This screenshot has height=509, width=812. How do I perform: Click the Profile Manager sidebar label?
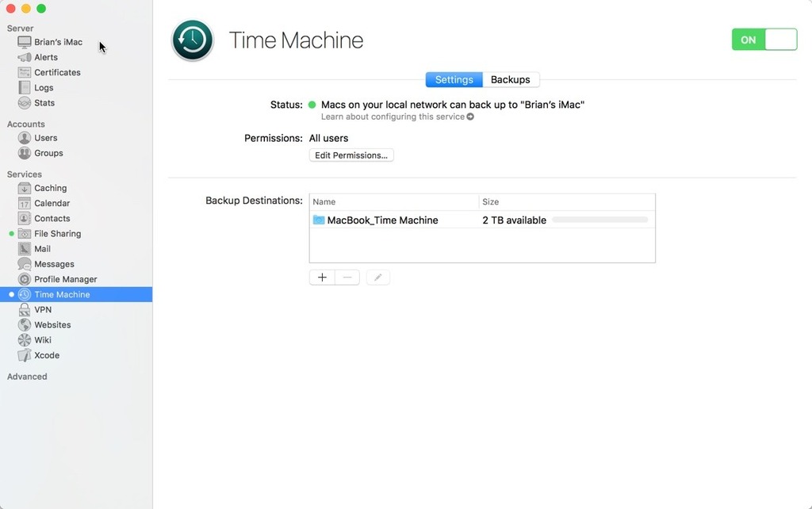tap(66, 279)
